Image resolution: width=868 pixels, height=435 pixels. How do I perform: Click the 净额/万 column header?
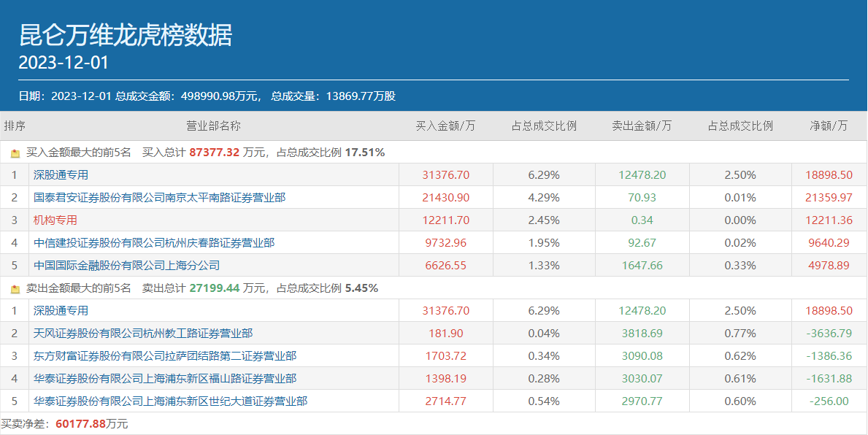pyautogui.click(x=829, y=126)
